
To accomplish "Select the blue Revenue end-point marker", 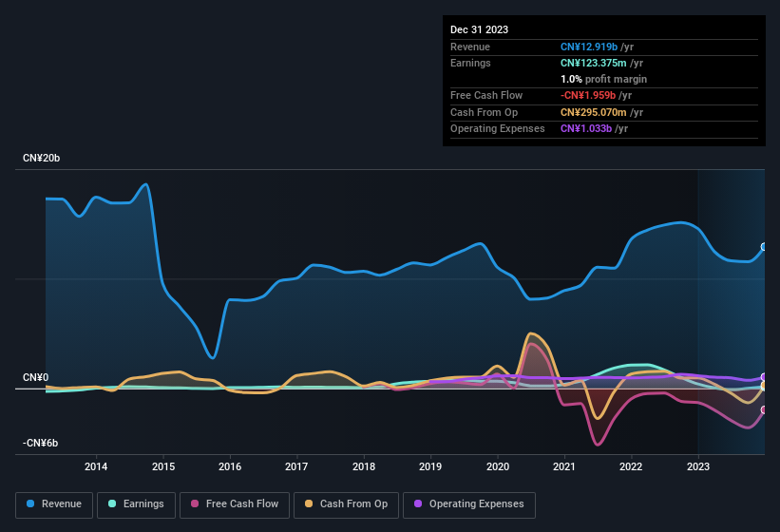I will pos(764,247).
